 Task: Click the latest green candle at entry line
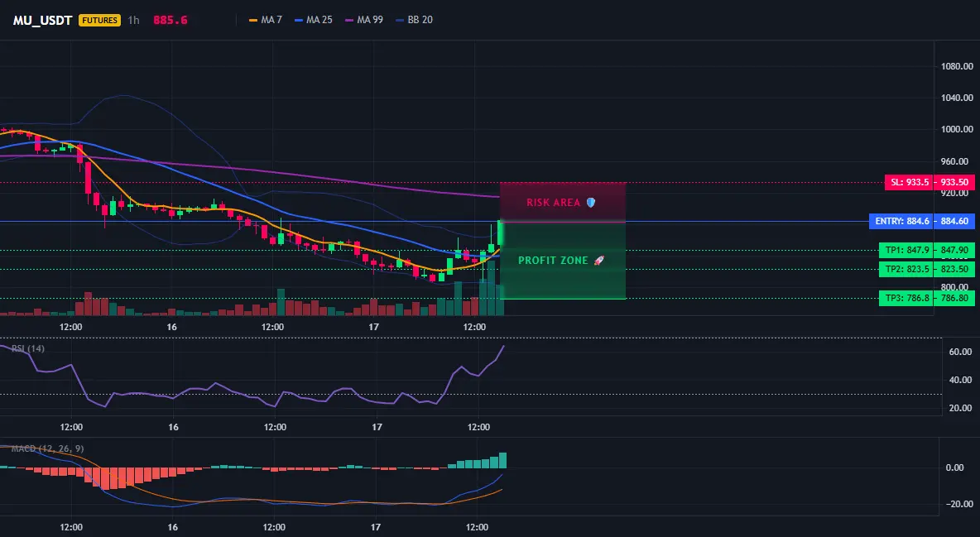[x=500, y=233]
